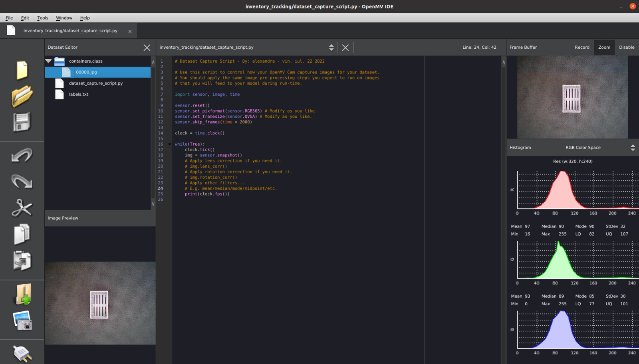Viewport: 639px width, 364px height.
Task: Collapse the while loop code fold arrow
Action: (170, 144)
